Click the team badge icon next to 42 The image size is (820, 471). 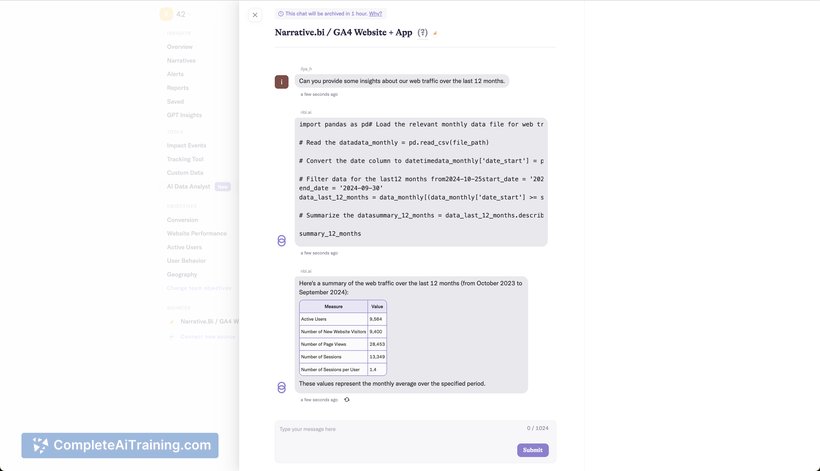click(x=166, y=14)
